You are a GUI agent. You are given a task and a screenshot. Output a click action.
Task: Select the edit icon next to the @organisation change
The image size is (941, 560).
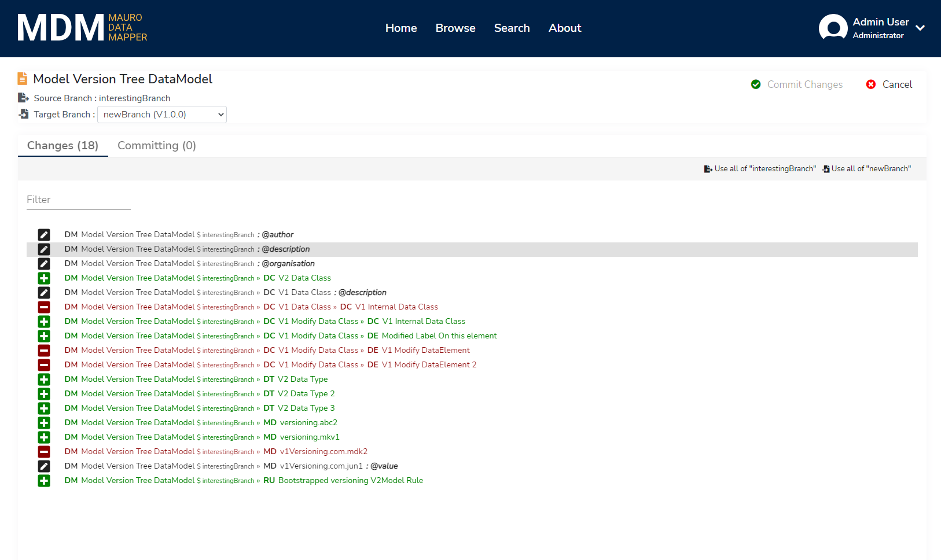44,263
